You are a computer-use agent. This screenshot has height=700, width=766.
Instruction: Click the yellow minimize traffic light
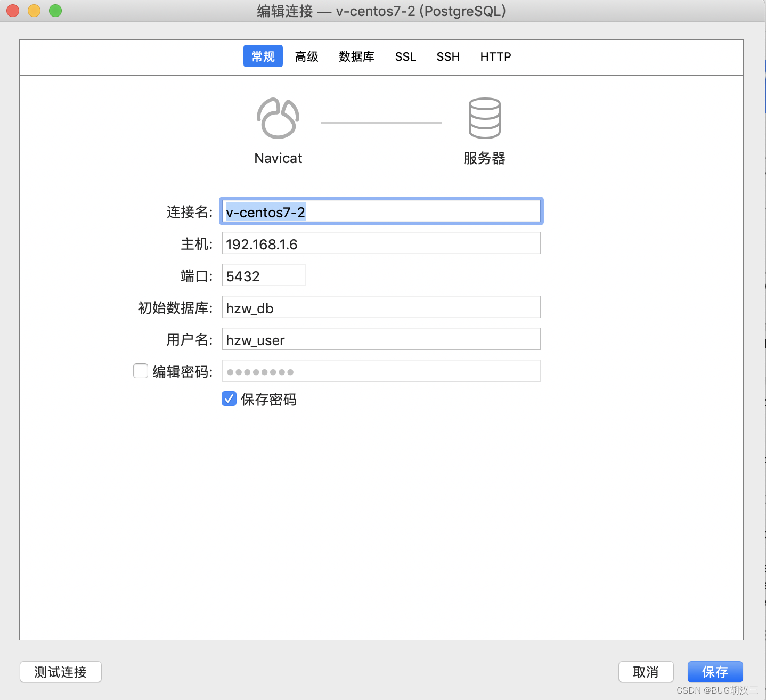click(34, 11)
